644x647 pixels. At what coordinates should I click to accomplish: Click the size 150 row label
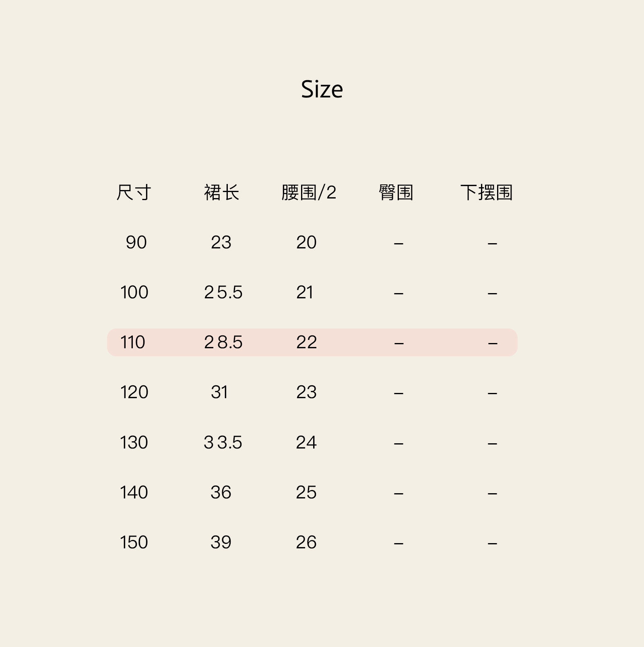pyautogui.click(x=134, y=542)
